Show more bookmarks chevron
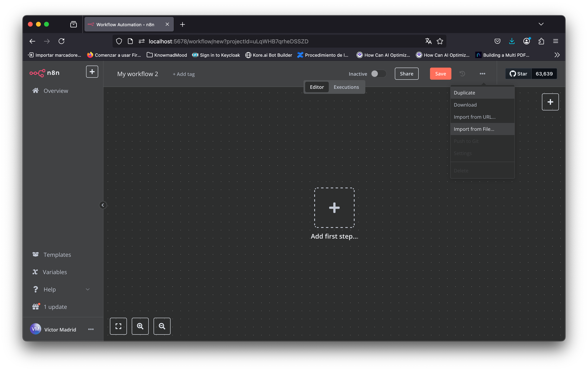This screenshot has height=371, width=588. click(x=557, y=55)
